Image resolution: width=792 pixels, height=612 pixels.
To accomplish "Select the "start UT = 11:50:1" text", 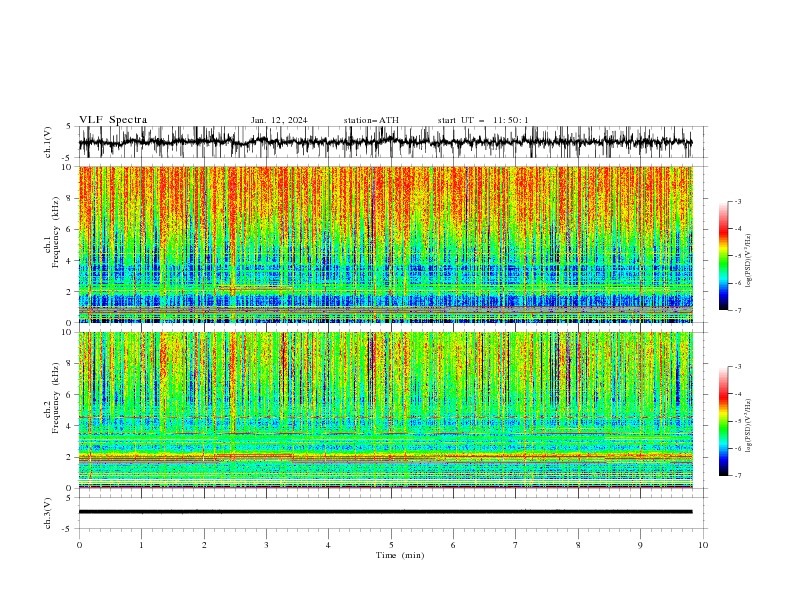I will 483,120.
